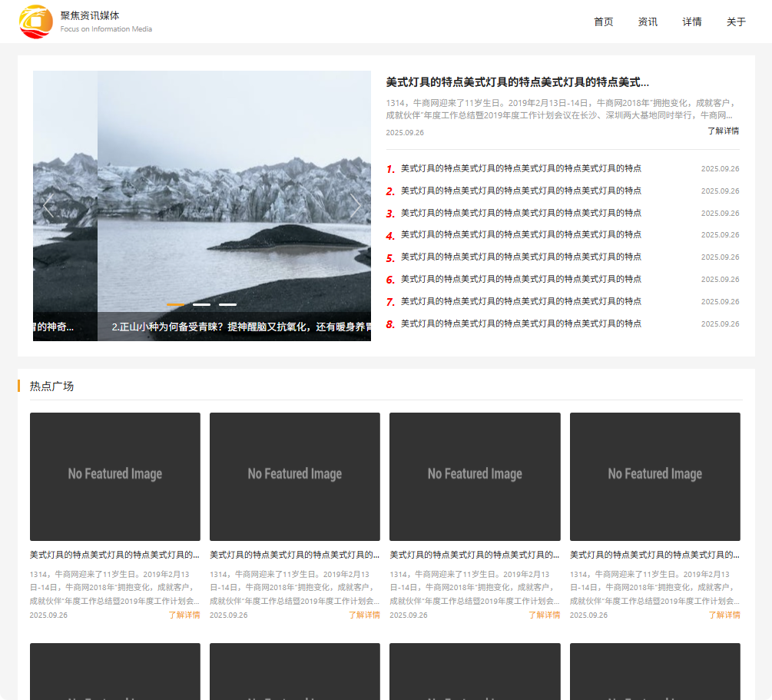Go to the 详情 page
Screen dimensions: 772x700
(691, 22)
